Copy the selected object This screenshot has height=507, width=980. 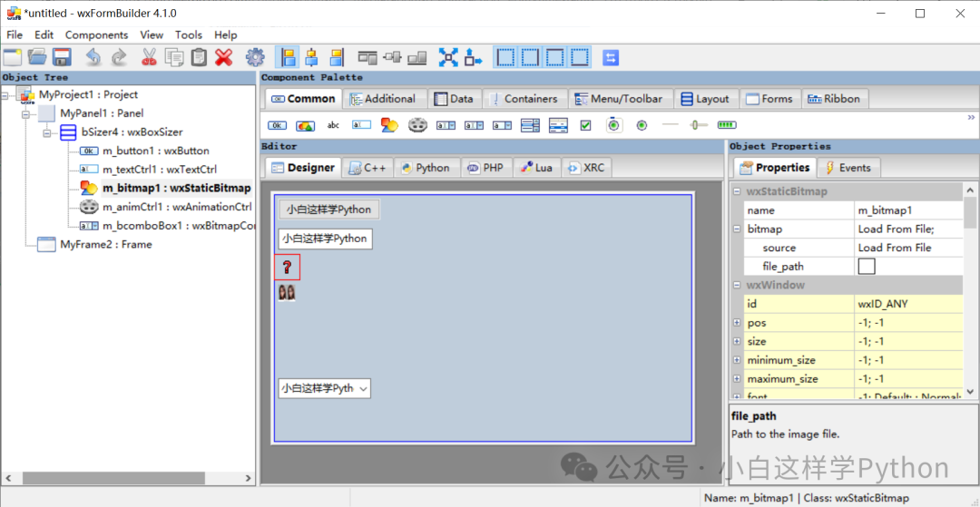[x=174, y=57]
